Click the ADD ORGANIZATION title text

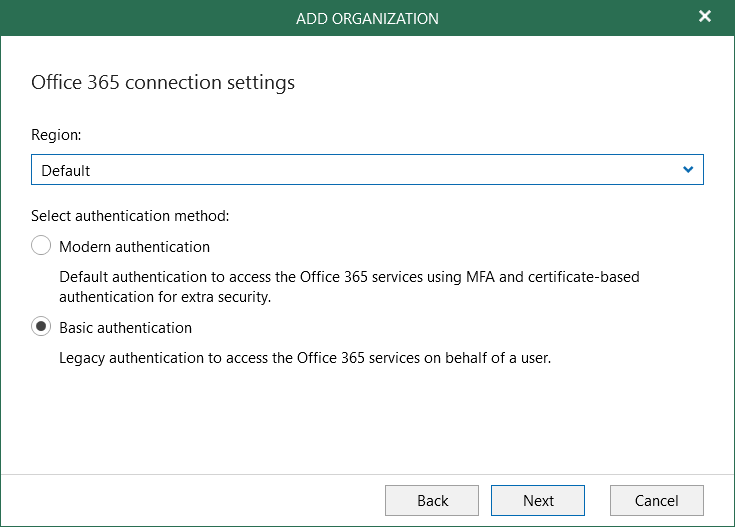point(367,18)
